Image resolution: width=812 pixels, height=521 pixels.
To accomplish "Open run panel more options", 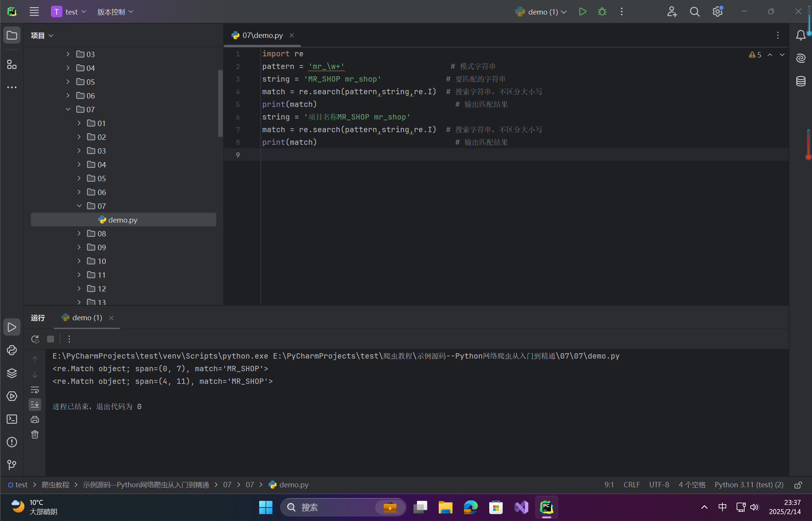I will (69, 339).
